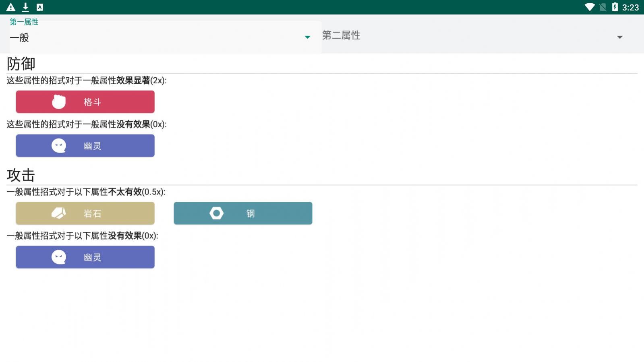This screenshot has width=644, height=362.
Task: Open the 第一属性 dropdown arrow
Action: pos(307,37)
